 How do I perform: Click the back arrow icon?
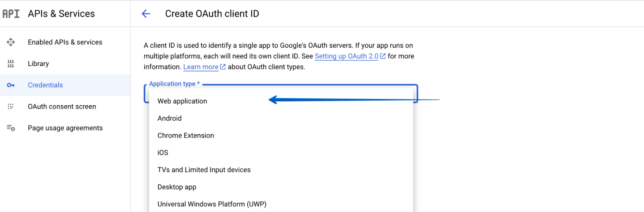pyautogui.click(x=146, y=14)
